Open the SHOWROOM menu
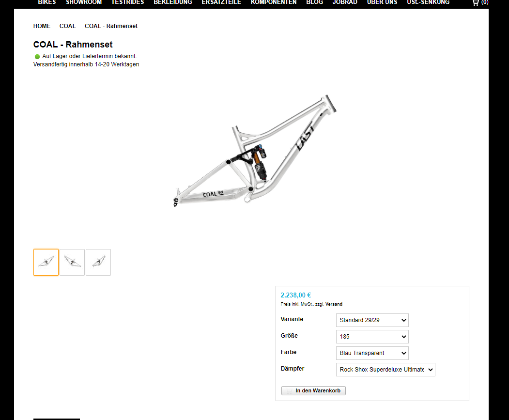 [84, 2]
